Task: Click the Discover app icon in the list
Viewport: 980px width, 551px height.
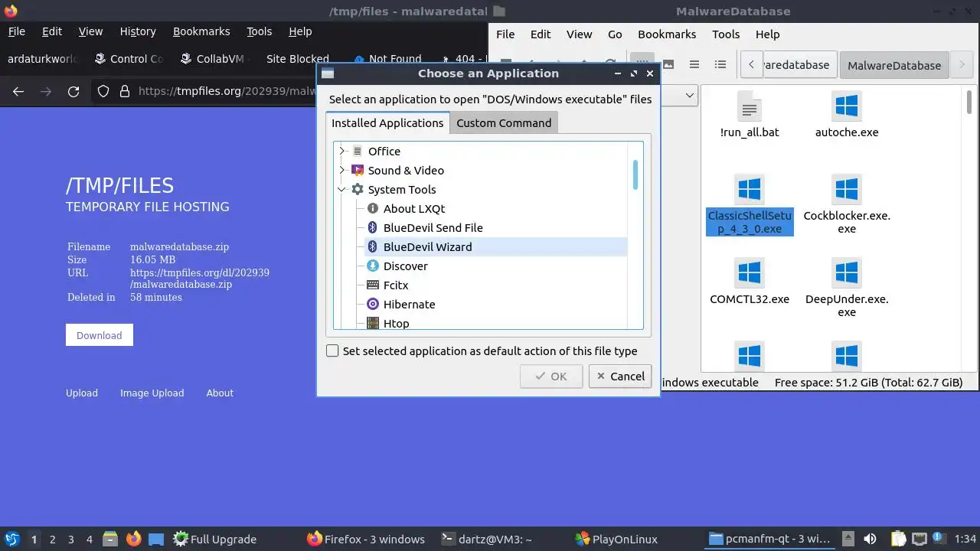Action: tap(373, 266)
